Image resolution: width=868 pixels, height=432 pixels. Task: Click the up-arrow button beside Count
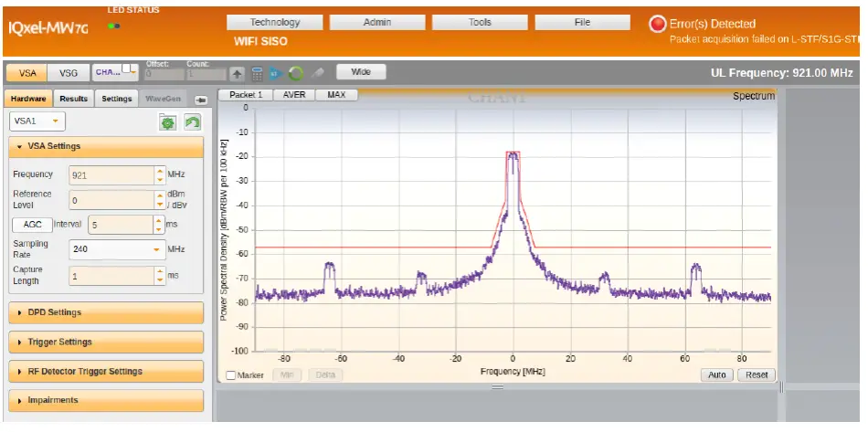[x=237, y=74]
